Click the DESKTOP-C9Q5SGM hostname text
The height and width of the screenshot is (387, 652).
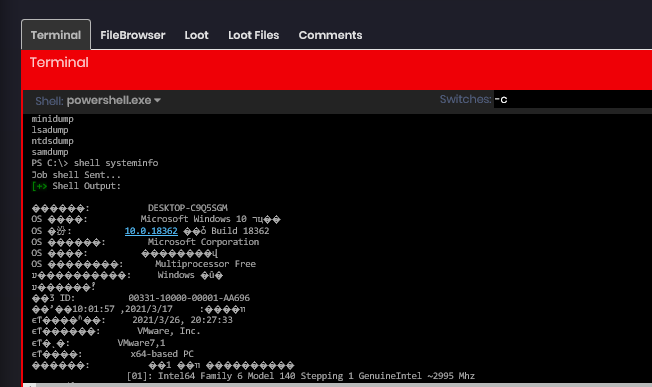tap(188, 208)
